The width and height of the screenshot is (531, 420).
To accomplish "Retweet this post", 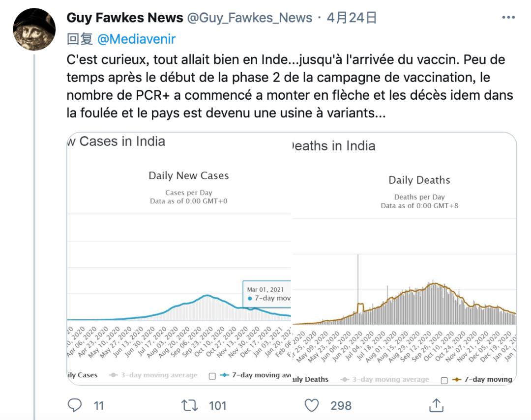I will pos(189,405).
